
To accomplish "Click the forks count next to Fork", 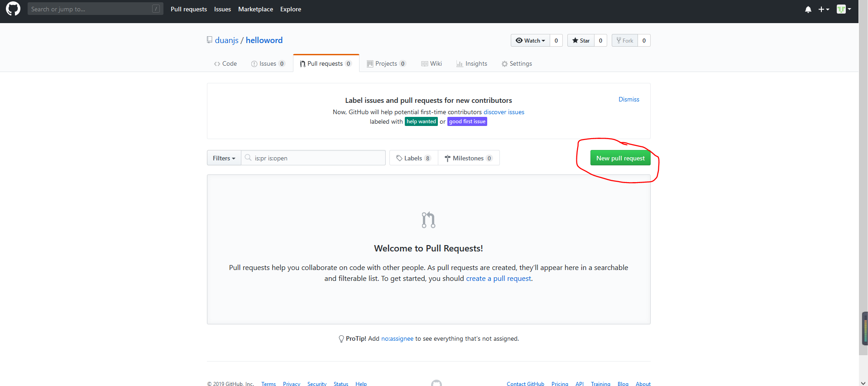I will click(x=644, y=40).
